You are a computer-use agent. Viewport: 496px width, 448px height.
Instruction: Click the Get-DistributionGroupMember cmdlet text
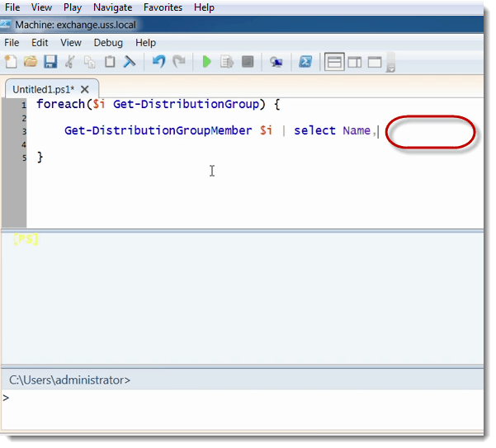tap(158, 130)
